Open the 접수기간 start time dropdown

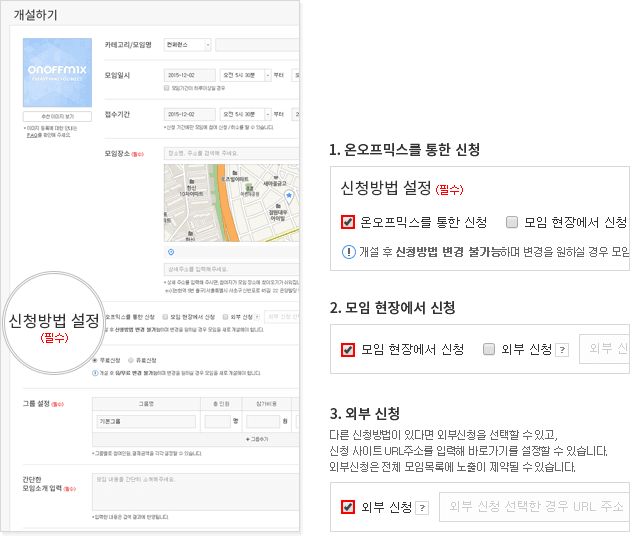245,114
